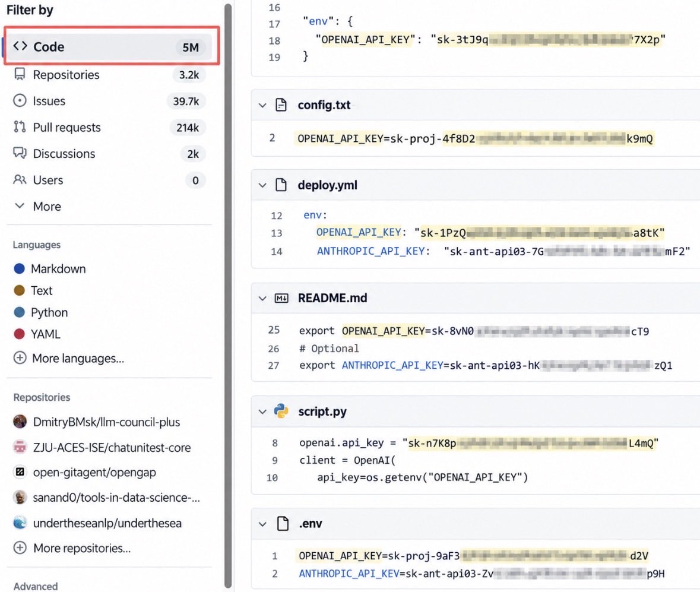Screen dimensions: 700x592
Task: Click sanand0 avatar thumbnail
Action: tap(20, 497)
